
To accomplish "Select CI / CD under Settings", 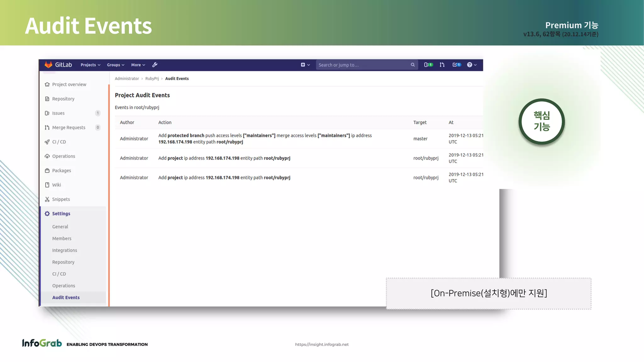I will point(59,274).
